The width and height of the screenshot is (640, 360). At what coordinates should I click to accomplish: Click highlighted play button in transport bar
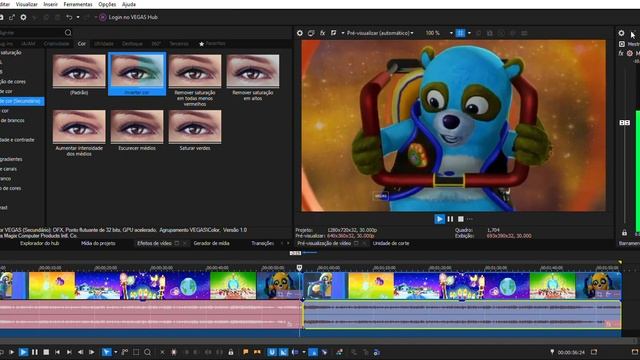click(23, 352)
